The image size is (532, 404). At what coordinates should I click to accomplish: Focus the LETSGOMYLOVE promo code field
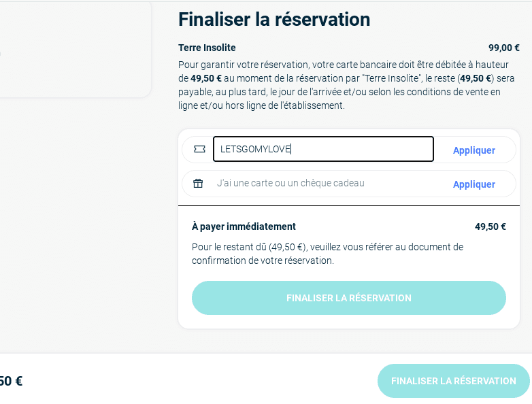[x=323, y=149]
